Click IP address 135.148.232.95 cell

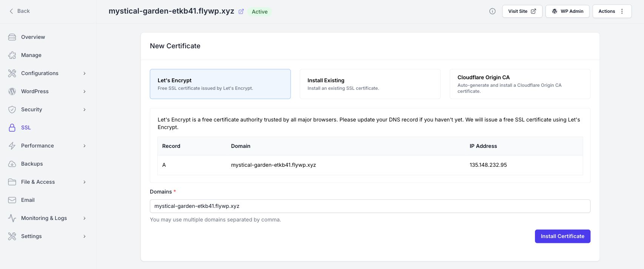(x=488, y=165)
